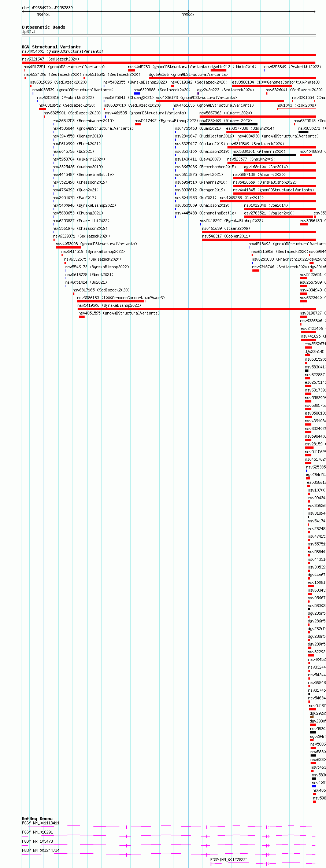Select the long red bar under nsv6321647
The height and width of the screenshot is (868, 326).
[x=168, y=63]
